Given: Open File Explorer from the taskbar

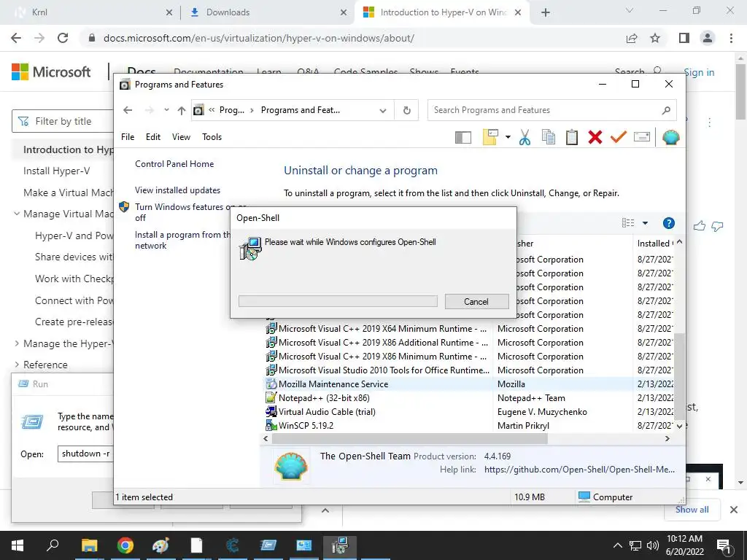Looking at the screenshot, I should coord(89,545).
